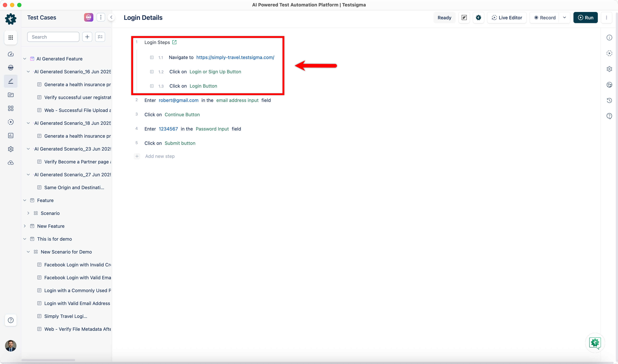Image resolution: width=618 pixels, height=364 pixels.
Task: Click the cloud upload icon in sidebar
Action: coord(11,163)
